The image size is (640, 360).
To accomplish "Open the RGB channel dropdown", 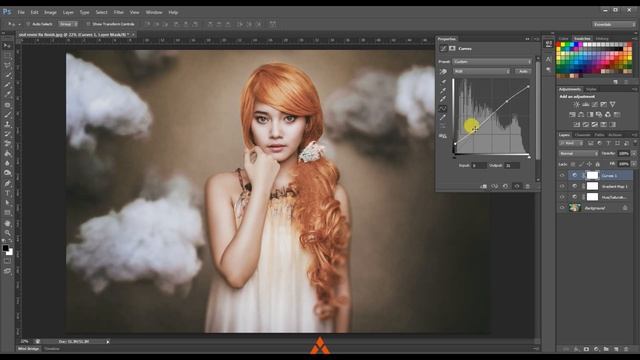I will coord(482,71).
